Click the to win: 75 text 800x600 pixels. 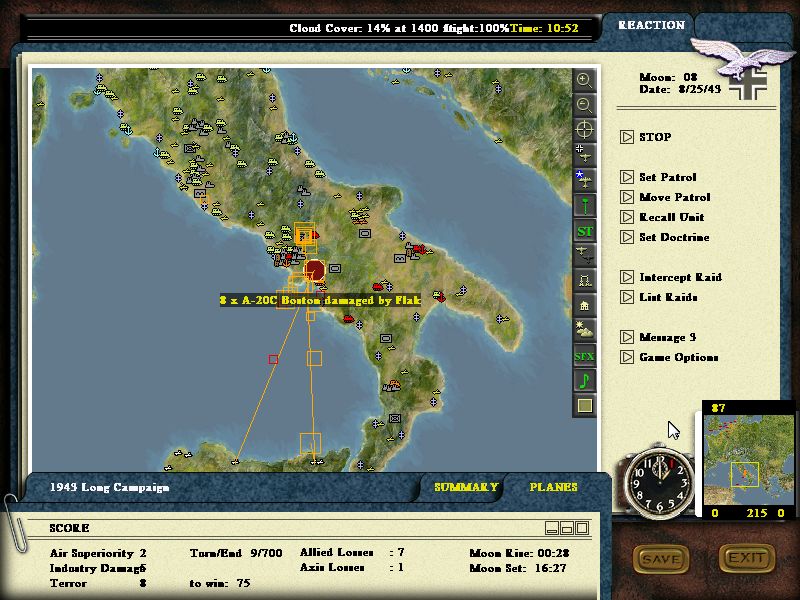tap(219, 583)
